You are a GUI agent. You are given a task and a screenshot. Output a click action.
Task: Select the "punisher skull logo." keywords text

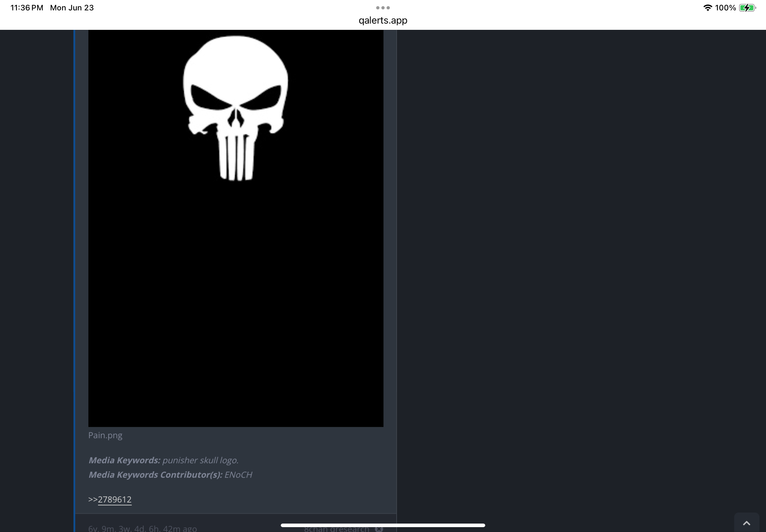(x=200, y=460)
